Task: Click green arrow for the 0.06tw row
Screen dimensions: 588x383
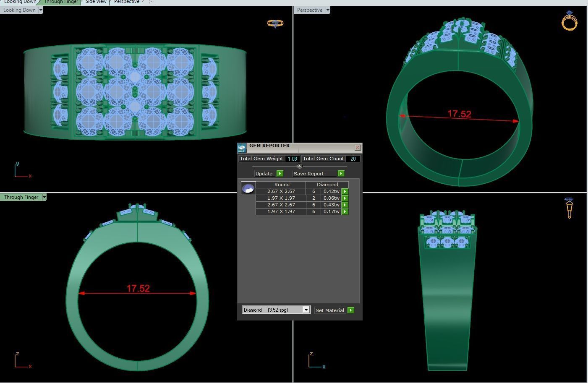Action: point(345,198)
